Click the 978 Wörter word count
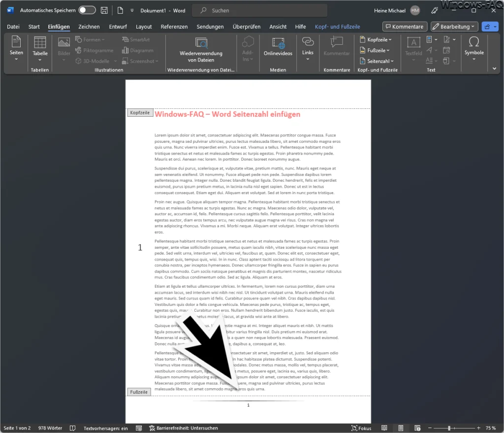Screen dimensions: 504x433 50,428
